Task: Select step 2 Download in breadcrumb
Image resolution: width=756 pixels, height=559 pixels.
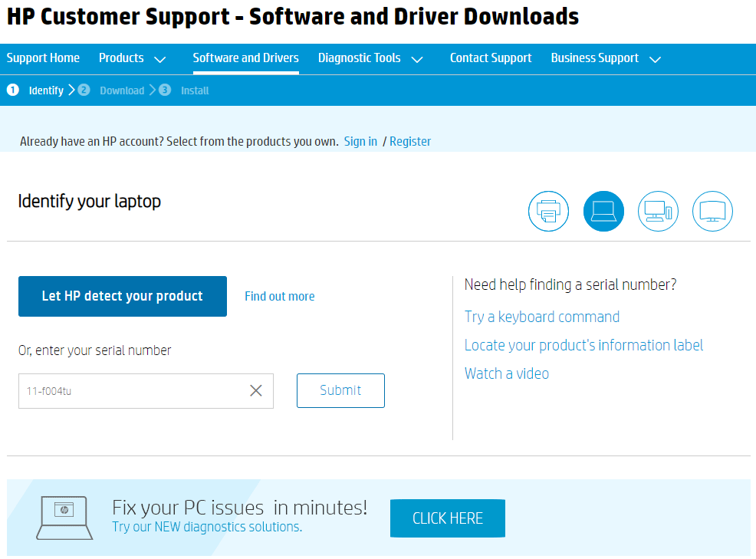Action: (x=111, y=90)
